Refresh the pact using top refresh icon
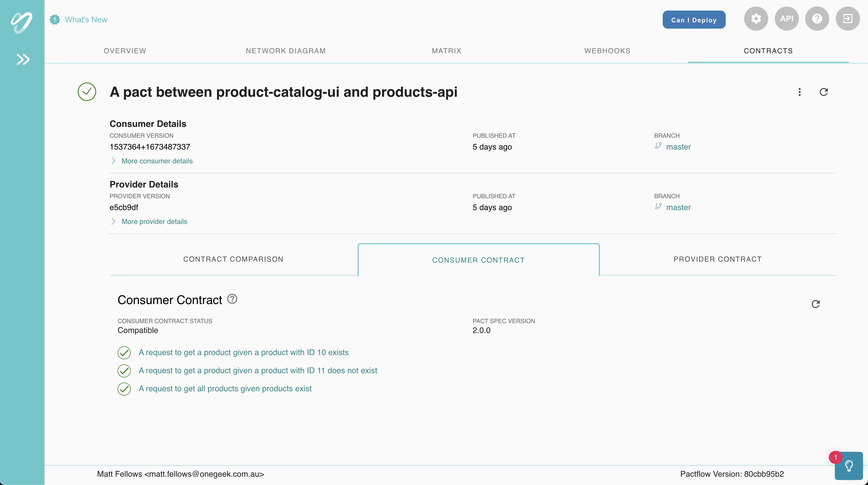The image size is (868, 485). coord(824,92)
